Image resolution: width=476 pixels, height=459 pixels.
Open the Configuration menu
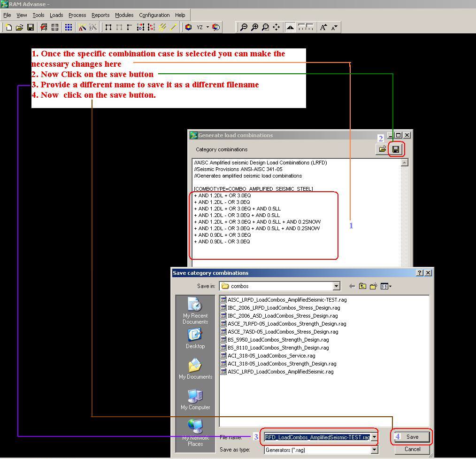(154, 15)
